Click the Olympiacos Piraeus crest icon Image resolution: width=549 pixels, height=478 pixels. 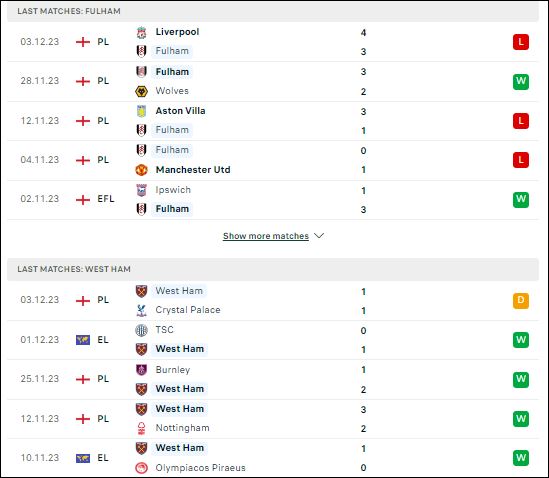point(141,468)
